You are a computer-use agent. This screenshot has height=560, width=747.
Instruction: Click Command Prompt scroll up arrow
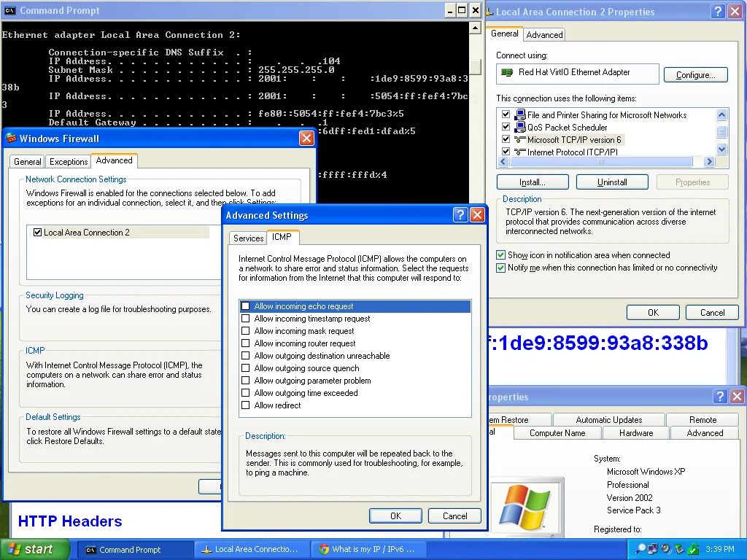click(x=475, y=28)
